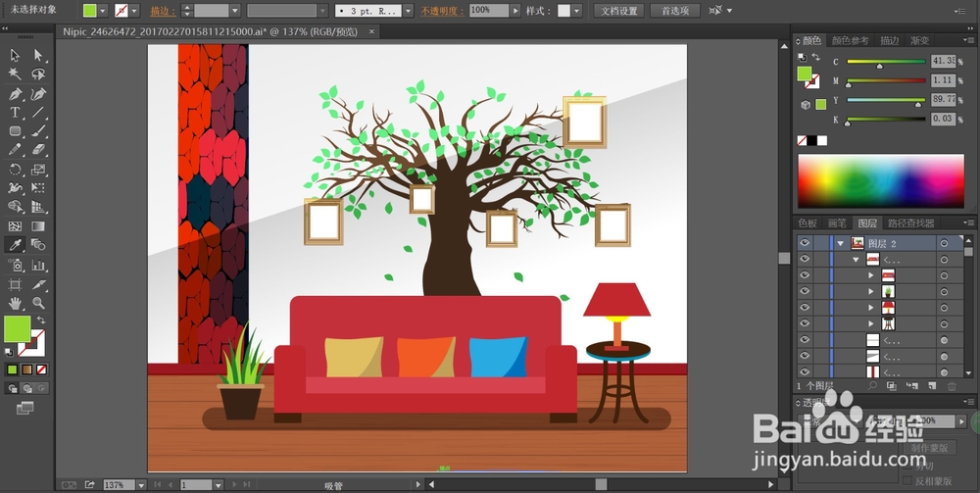
Task: Click the Change Screen Mode icon
Action: 25,408
